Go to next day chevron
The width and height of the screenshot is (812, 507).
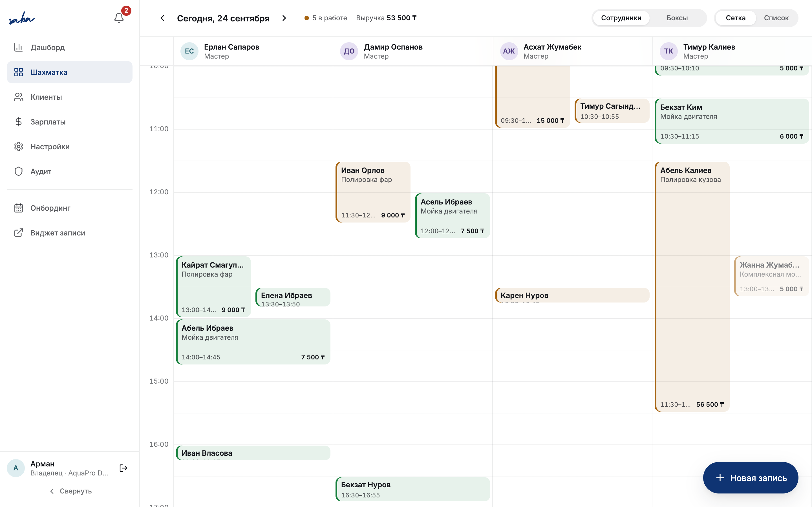click(284, 18)
